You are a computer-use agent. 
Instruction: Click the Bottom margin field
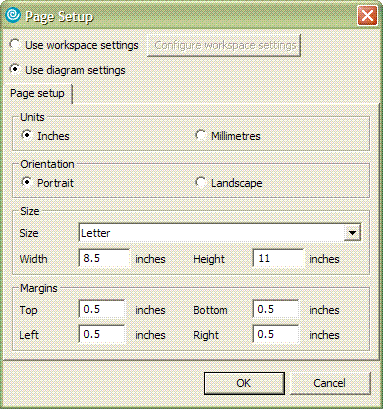276,309
